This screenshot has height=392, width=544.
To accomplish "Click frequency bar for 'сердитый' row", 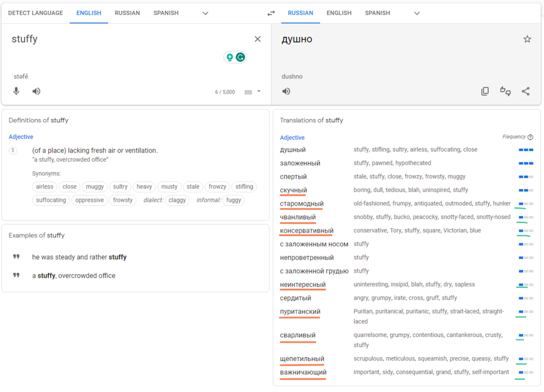I will coord(526,298).
